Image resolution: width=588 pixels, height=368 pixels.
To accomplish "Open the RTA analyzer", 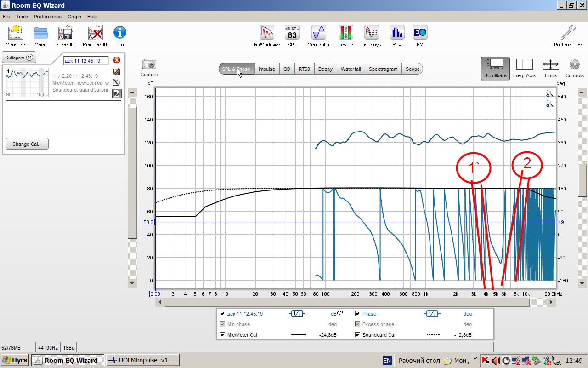I will (397, 36).
